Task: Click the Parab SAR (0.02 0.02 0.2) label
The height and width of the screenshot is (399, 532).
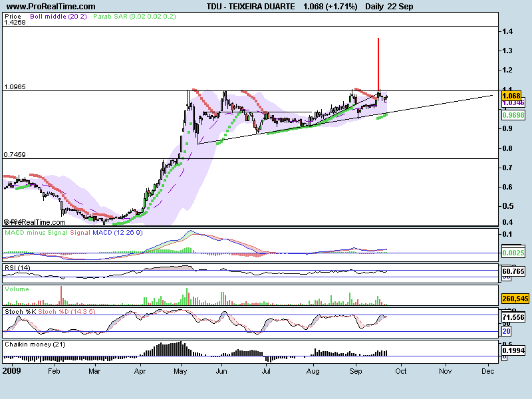Action: [135, 16]
